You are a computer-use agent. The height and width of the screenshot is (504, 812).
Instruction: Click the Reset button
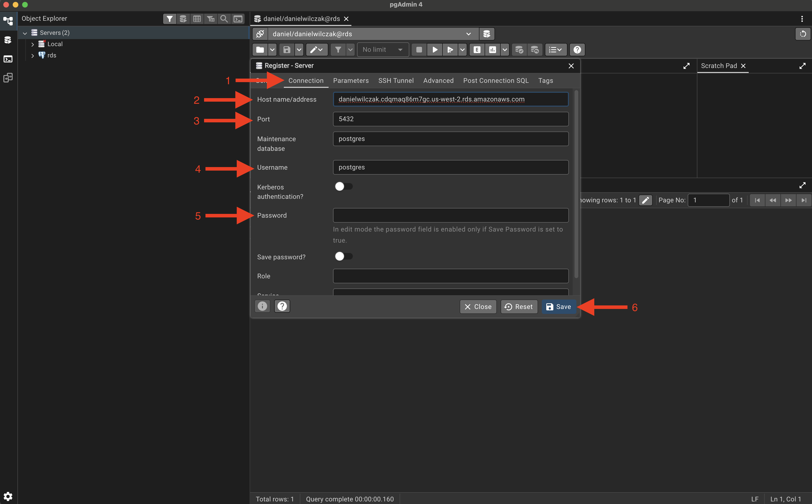(x=519, y=307)
